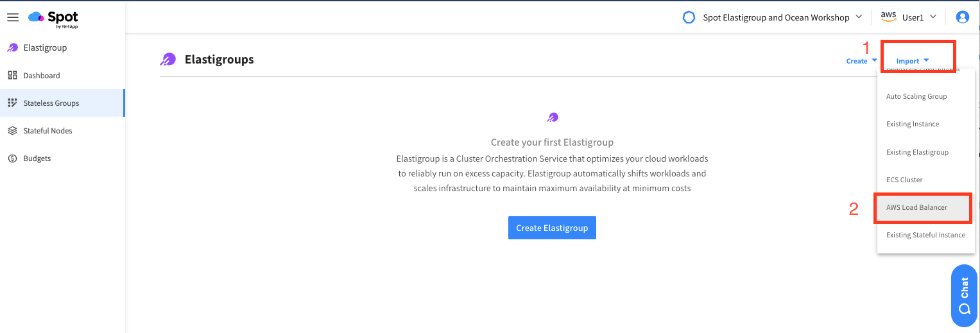Click the Elastigroups header rocket icon
The width and height of the screenshot is (980, 333).
[168, 60]
